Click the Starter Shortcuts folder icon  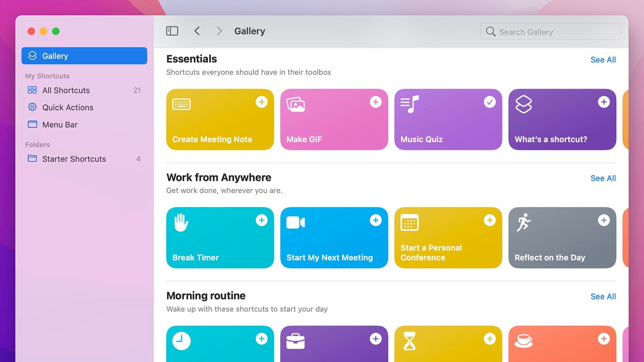[x=32, y=159]
